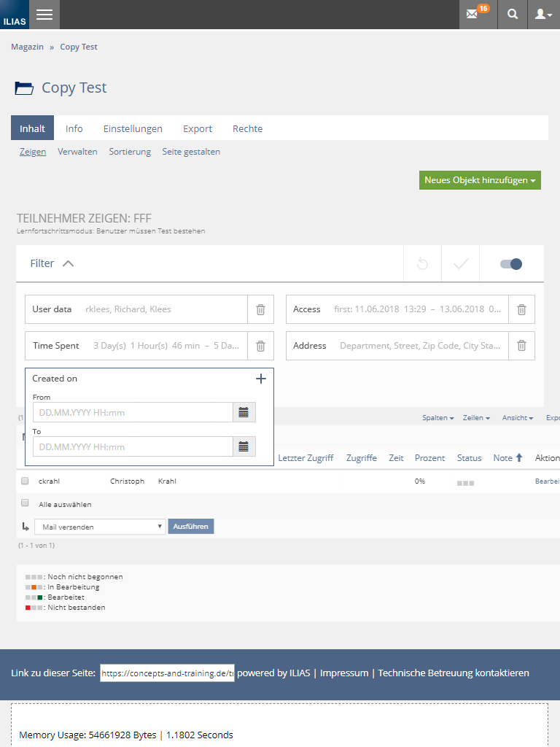Screen dimensions: 560x747
Task: Click the Created on From date field
Action: [133, 412]
